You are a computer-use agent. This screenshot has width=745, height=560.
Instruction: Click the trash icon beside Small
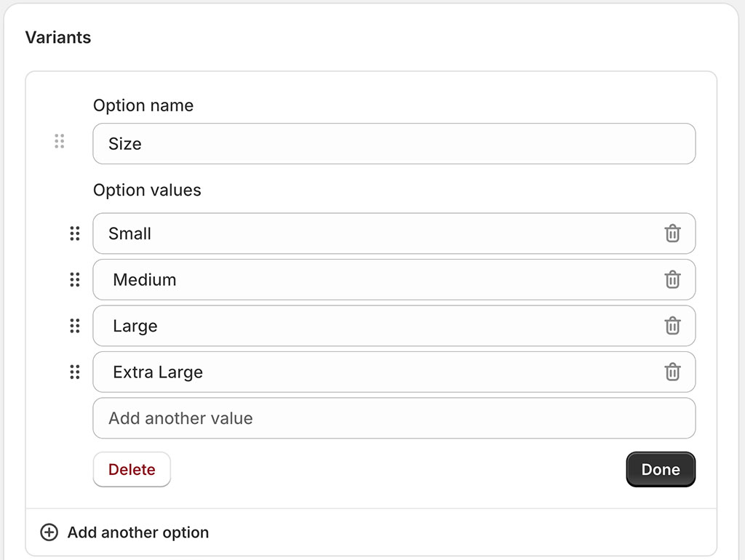point(672,233)
